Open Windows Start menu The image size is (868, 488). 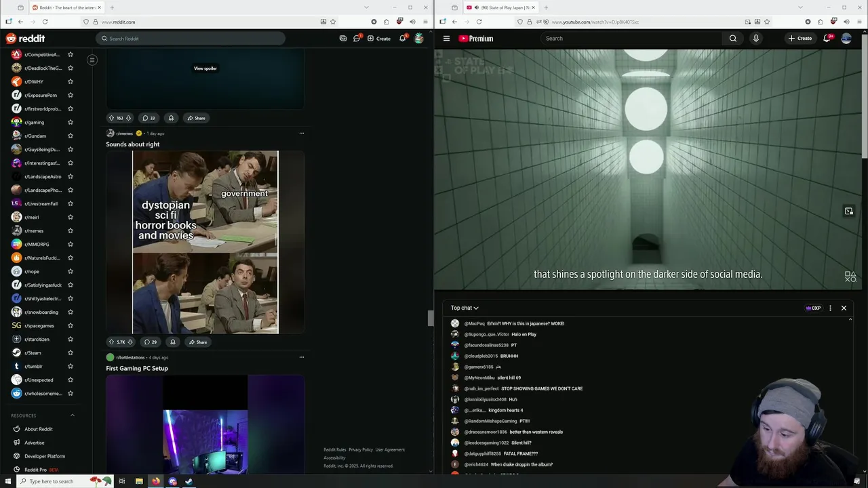pos(7,481)
